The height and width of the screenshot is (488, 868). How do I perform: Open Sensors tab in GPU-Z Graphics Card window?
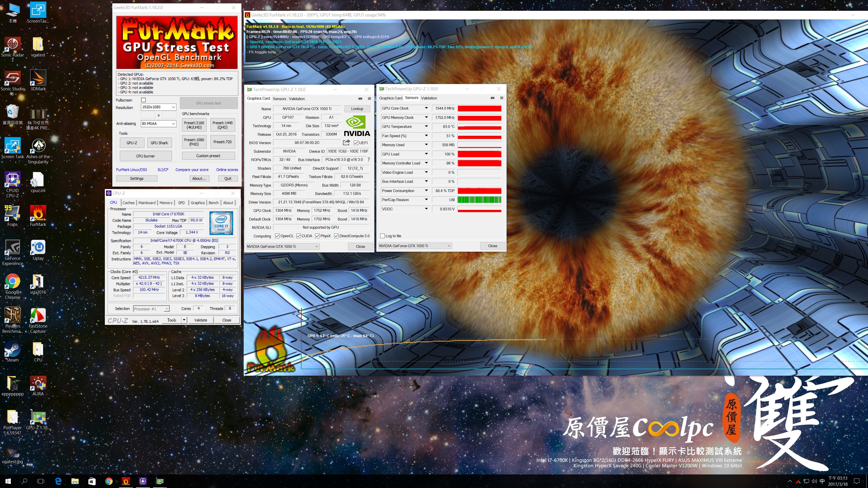pos(279,99)
